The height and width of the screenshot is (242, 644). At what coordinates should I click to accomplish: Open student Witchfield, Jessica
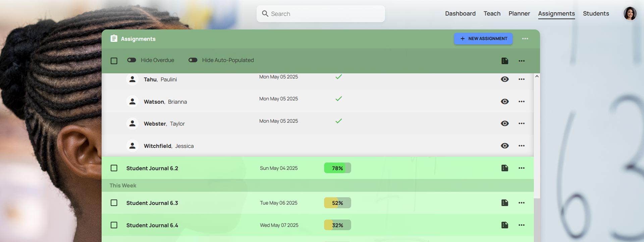click(169, 146)
